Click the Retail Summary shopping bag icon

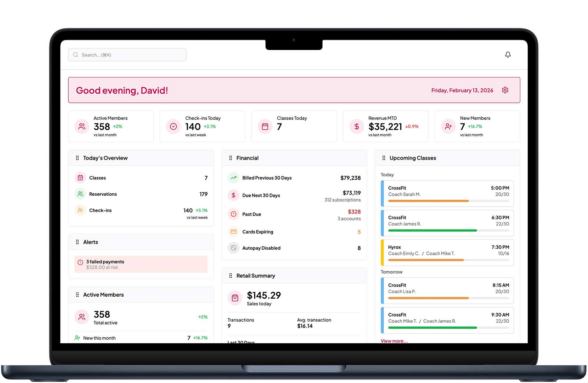235,298
